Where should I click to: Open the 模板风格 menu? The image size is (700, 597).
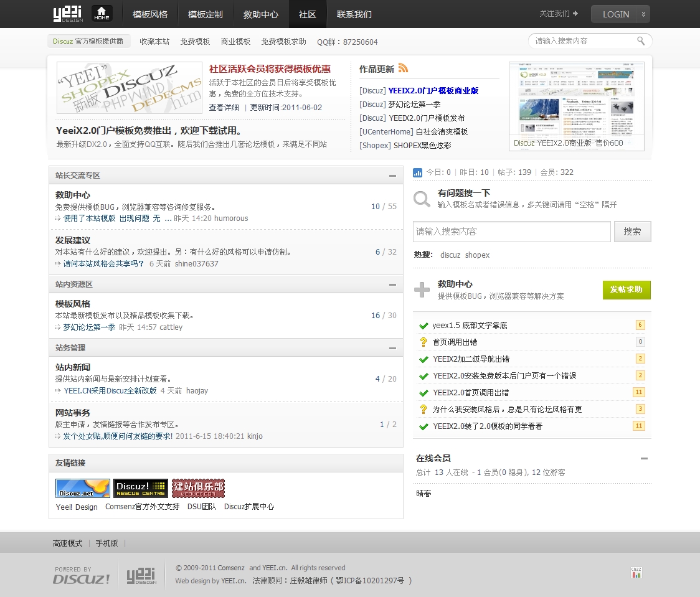150,14
